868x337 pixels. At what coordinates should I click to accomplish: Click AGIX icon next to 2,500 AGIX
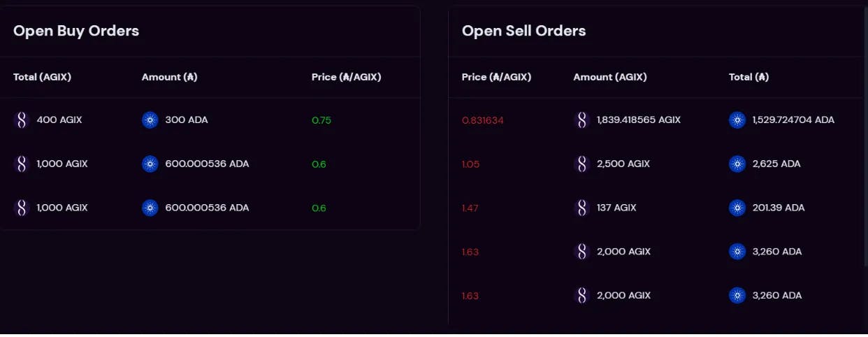pyautogui.click(x=582, y=164)
